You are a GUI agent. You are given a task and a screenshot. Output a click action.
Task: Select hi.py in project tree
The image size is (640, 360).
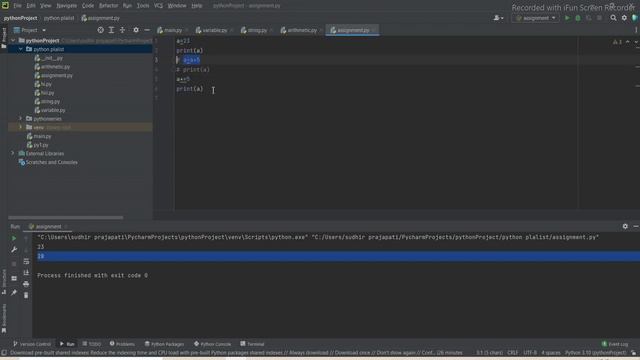click(43, 84)
